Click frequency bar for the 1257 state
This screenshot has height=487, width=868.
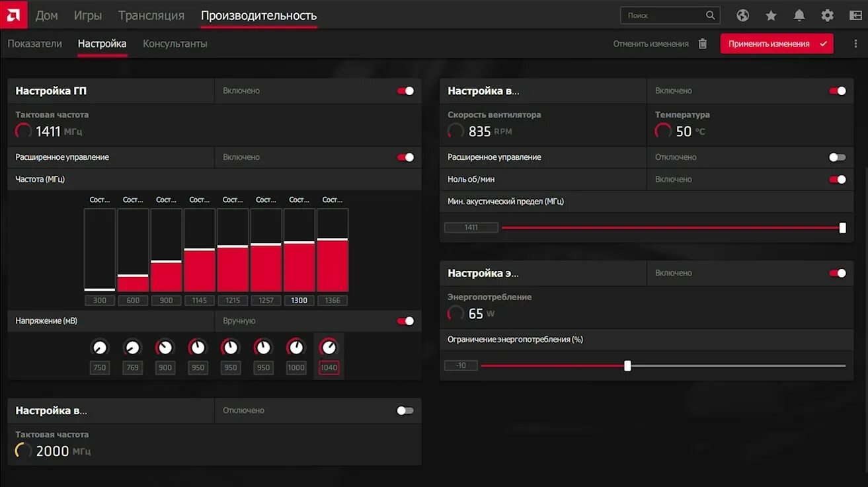pos(266,250)
